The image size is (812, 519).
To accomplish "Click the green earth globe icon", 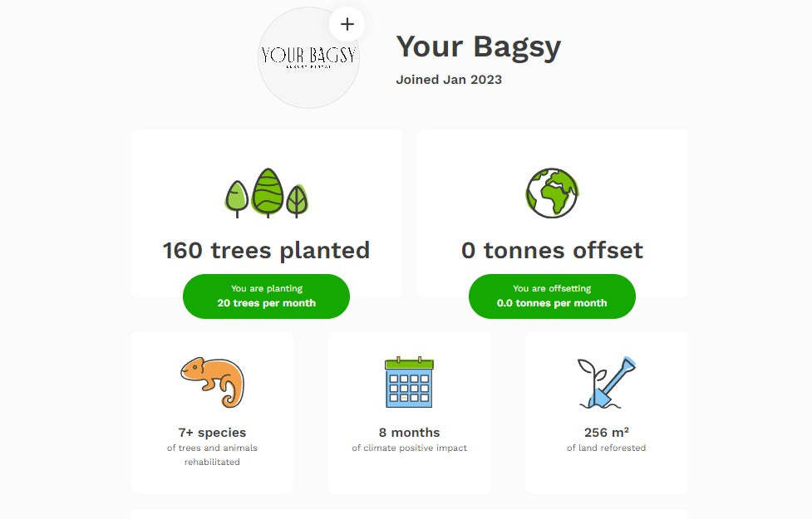I will click(x=552, y=193).
